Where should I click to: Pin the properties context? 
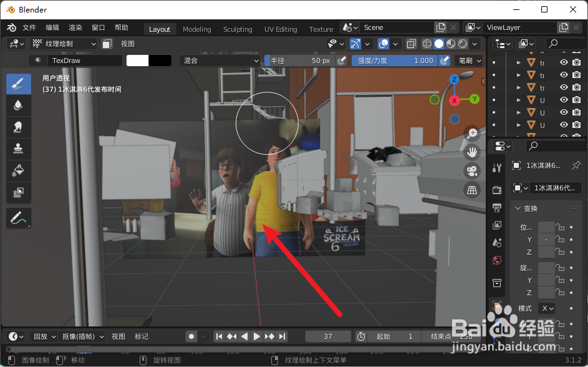pos(576,165)
